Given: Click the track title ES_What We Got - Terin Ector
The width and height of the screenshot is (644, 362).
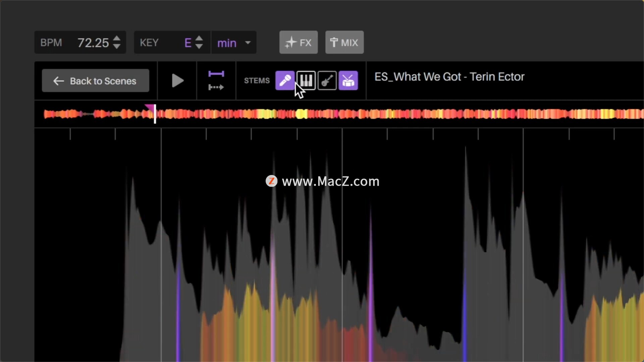Looking at the screenshot, I should pos(449,77).
